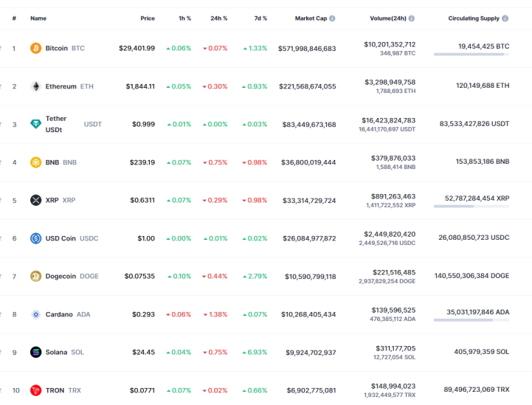Sort by the Name column header
The width and height of the screenshot is (532, 405).
[x=38, y=18]
